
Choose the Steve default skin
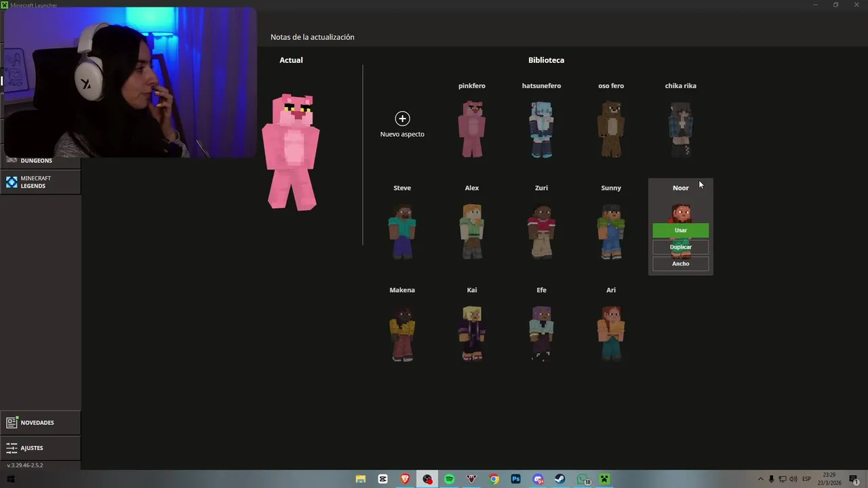402,231
